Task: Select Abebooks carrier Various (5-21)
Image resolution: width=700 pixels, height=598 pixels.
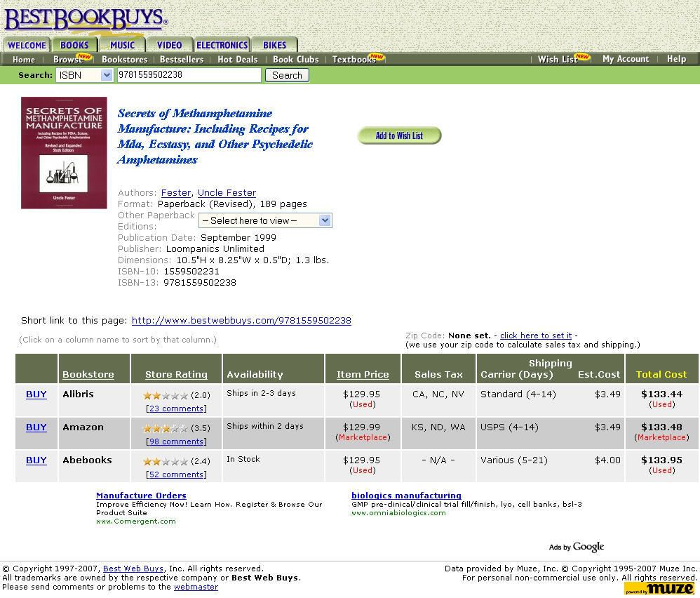Action: (514, 460)
